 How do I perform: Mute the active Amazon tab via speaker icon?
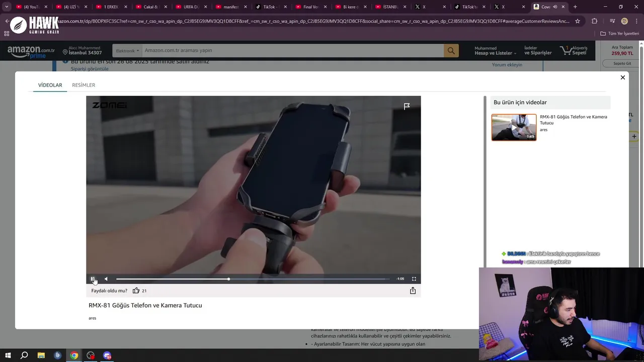click(555, 7)
